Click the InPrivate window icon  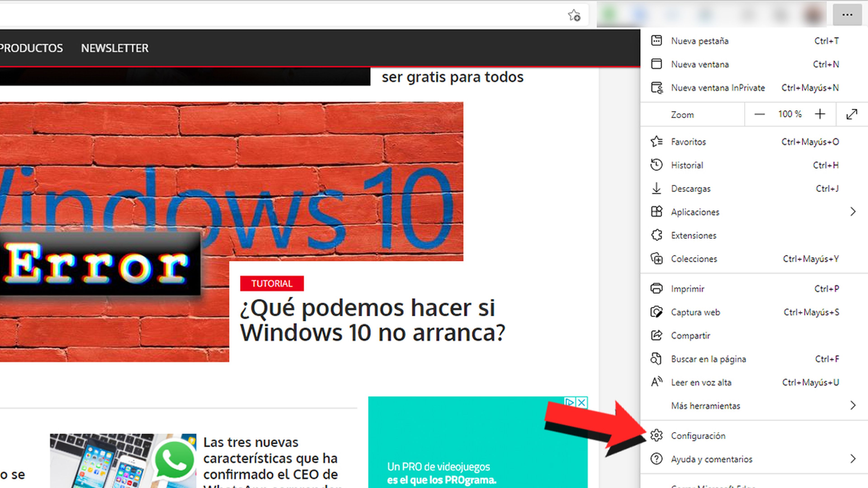(657, 88)
